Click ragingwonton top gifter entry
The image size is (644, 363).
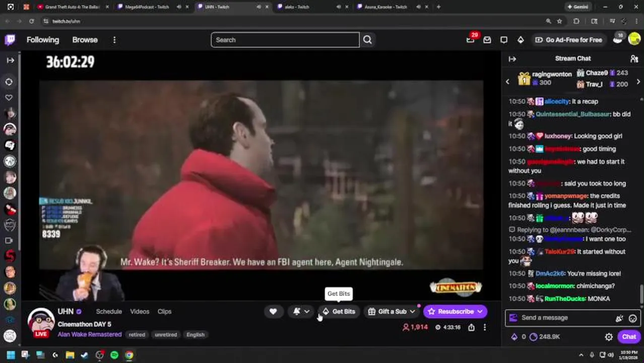click(x=545, y=78)
